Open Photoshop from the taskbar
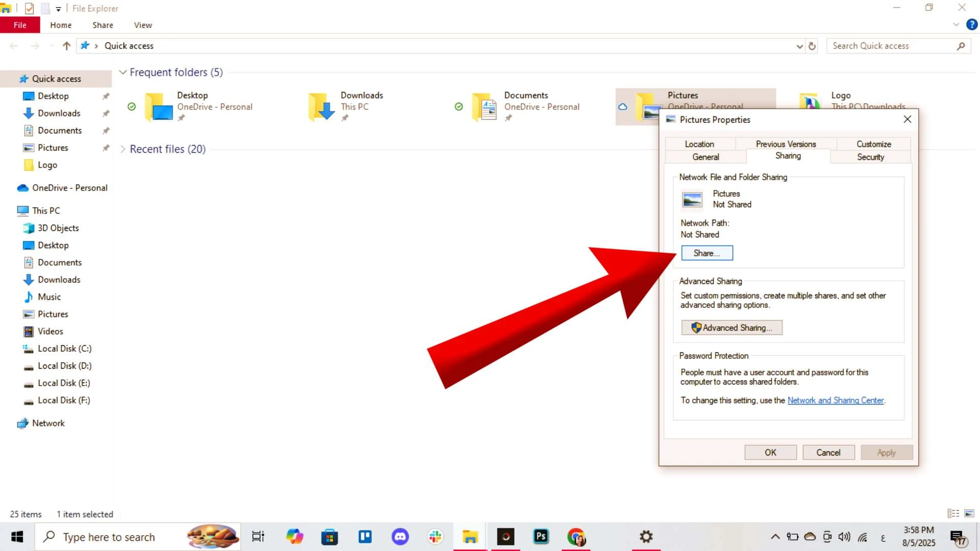 (541, 537)
